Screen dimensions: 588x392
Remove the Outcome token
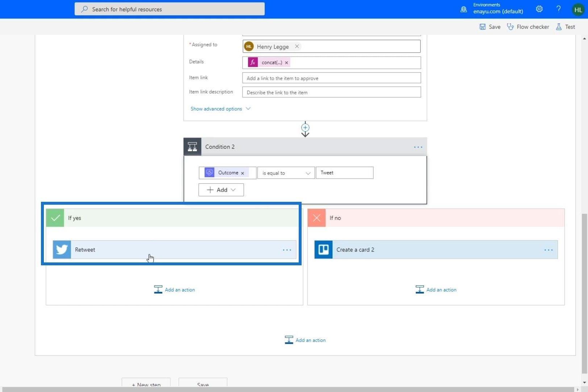click(243, 173)
